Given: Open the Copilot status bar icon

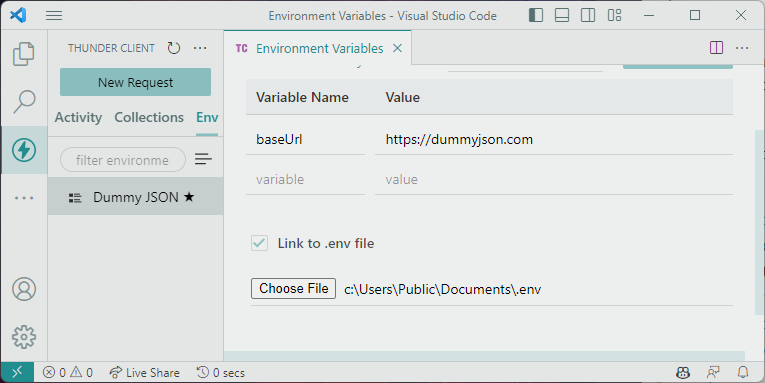Looking at the screenshot, I should pyautogui.click(x=683, y=373).
